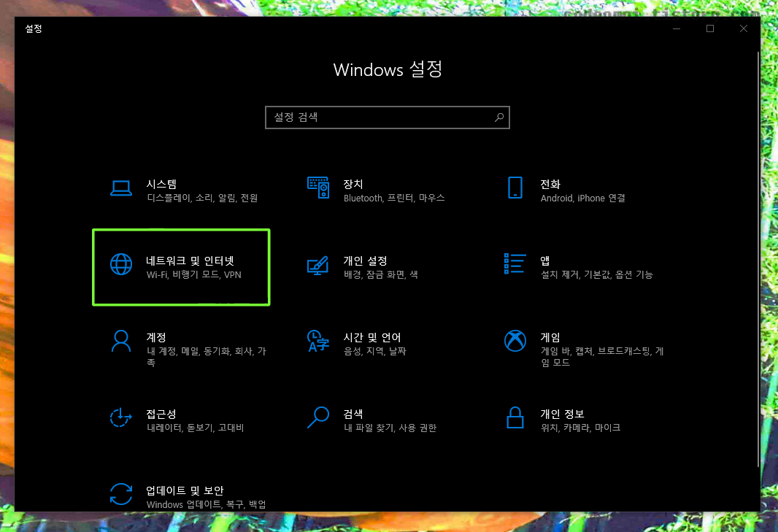Open the 검색 settings category title

tap(353, 414)
